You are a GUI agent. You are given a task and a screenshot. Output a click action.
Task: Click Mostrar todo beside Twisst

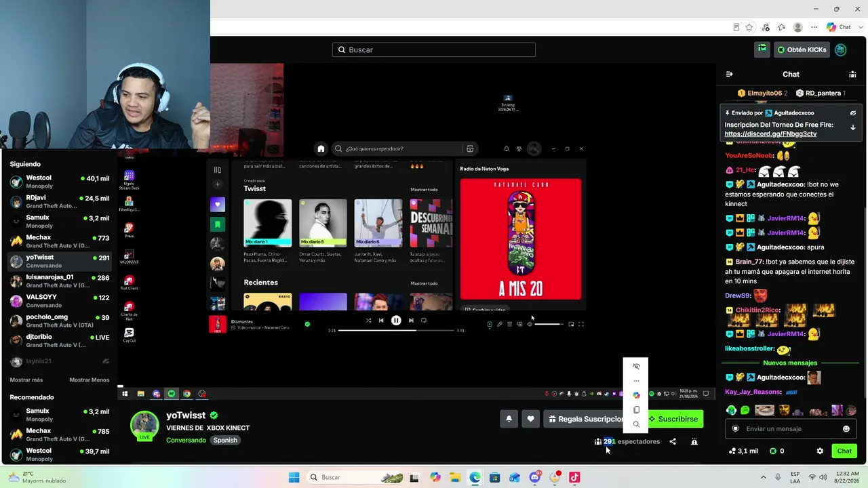click(424, 190)
